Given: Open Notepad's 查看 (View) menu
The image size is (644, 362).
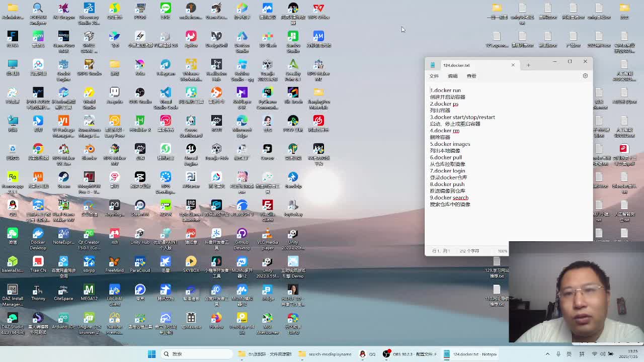Looking at the screenshot, I should (x=471, y=76).
